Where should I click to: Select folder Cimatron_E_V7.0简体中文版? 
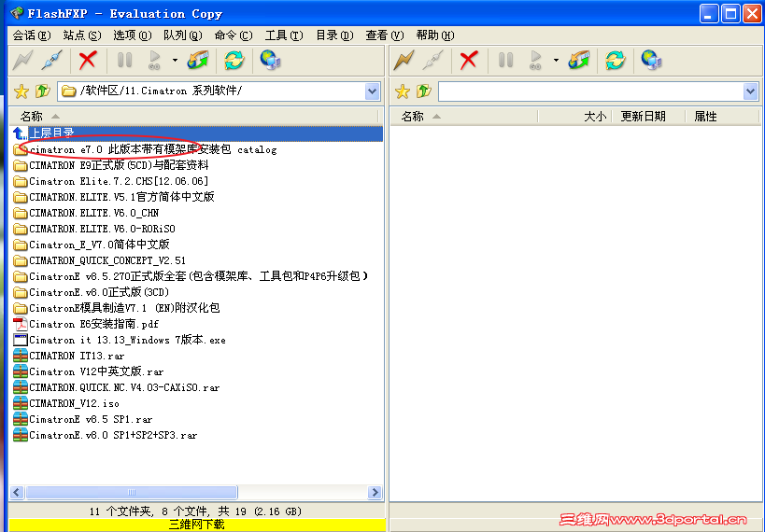click(92, 245)
